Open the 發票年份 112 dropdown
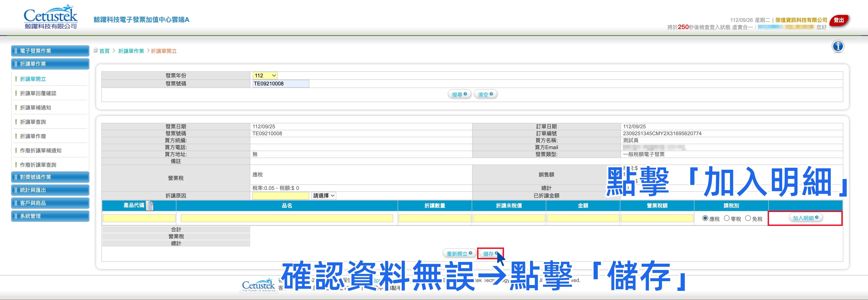This screenshot has width=868, height=300. click(x=265, y=75)
